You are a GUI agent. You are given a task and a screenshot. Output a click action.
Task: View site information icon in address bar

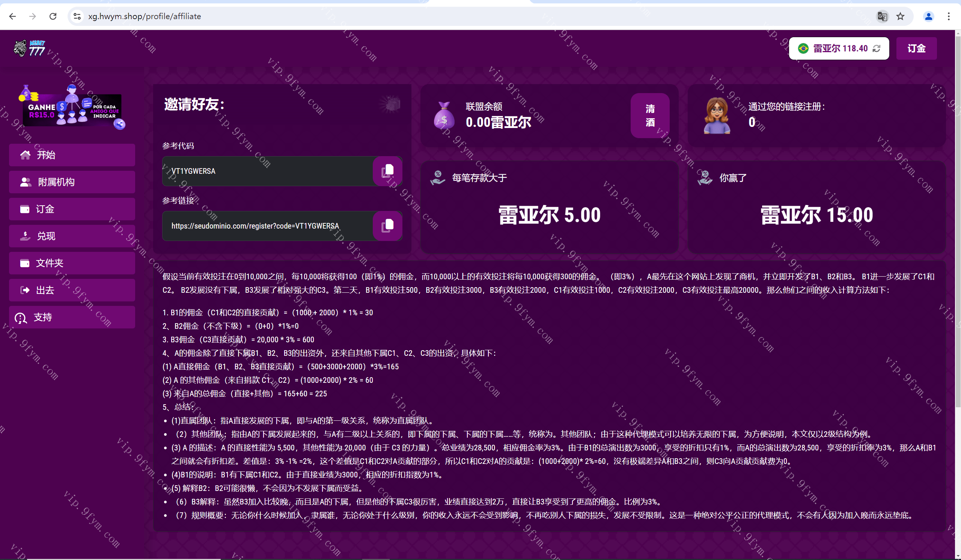(77, 17)
